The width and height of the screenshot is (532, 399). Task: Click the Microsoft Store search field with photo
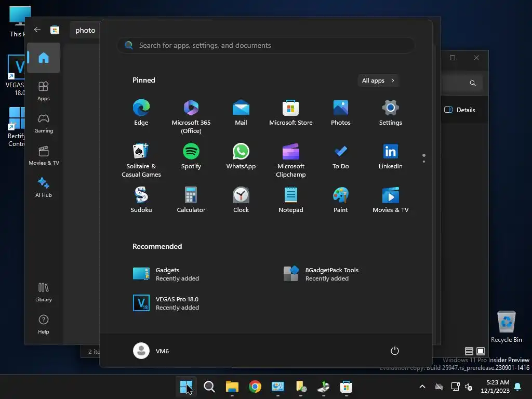point(85,30)
